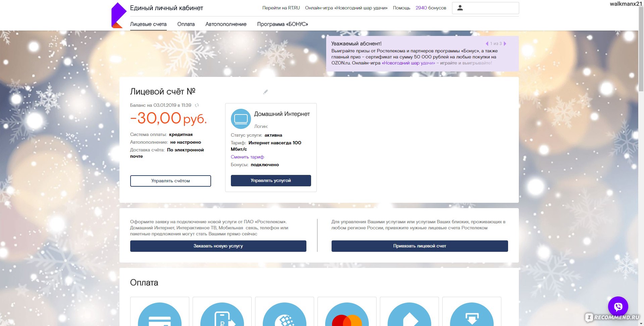The image size is (644, 326).
Task: Click the Оплата section heading
Action: [144, 283]
